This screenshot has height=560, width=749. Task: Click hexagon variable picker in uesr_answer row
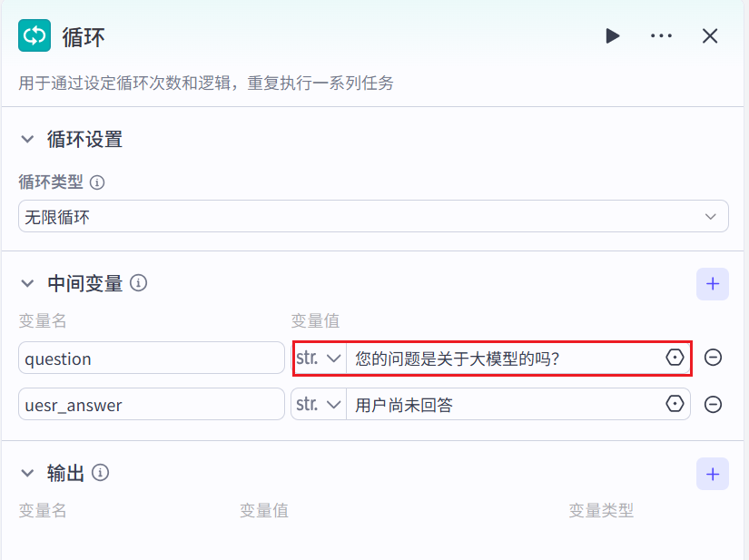click(675, 404)
